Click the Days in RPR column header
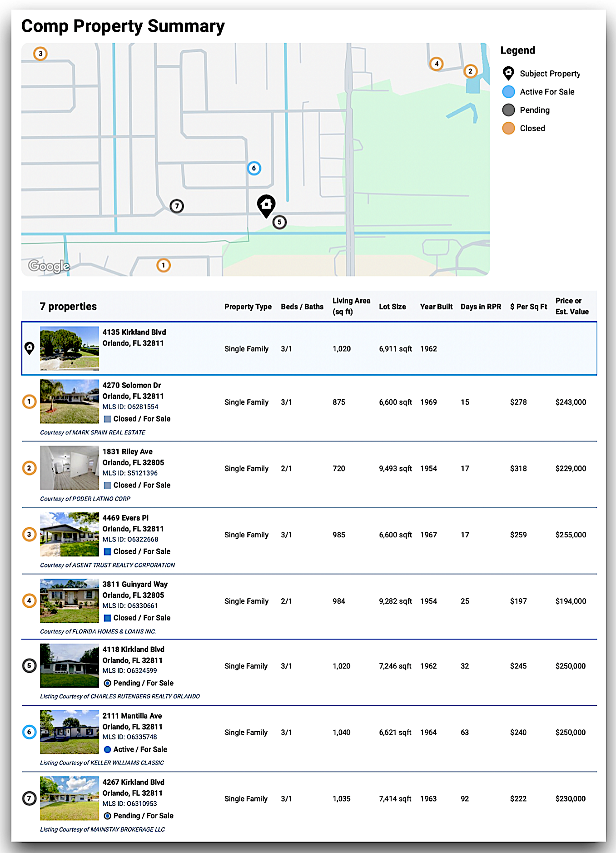 (481, 307)
